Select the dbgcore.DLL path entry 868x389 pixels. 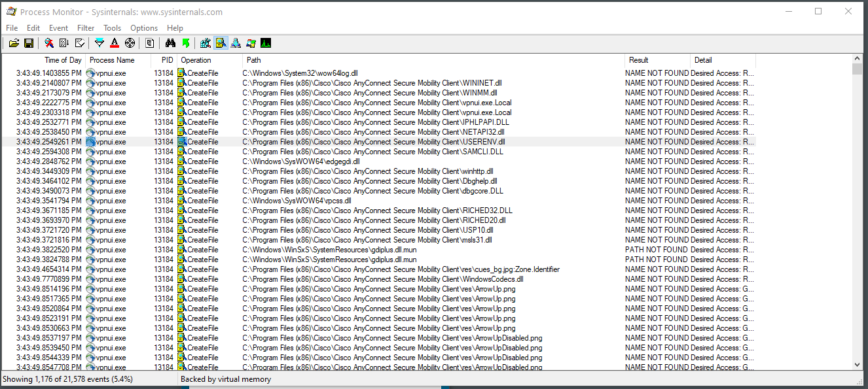point(372,191)
